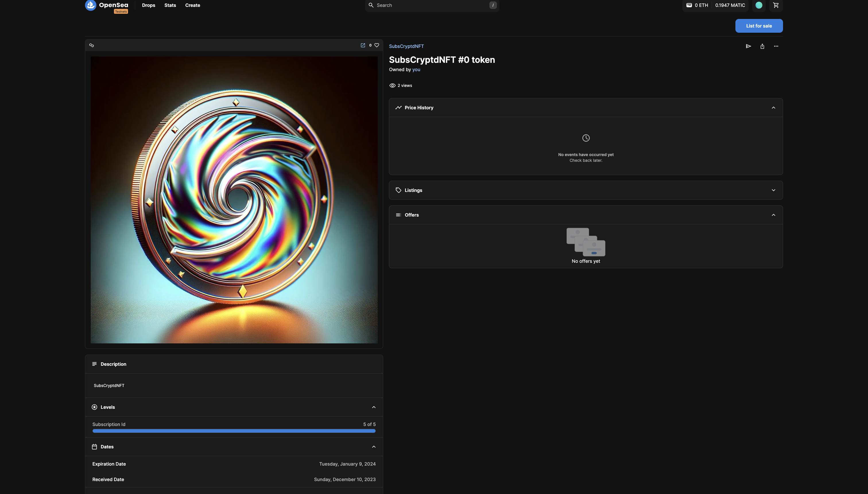Expand the Listings section
Viewport: 868px width, 494px height.
pyautogui.click(x=773, y=190)
